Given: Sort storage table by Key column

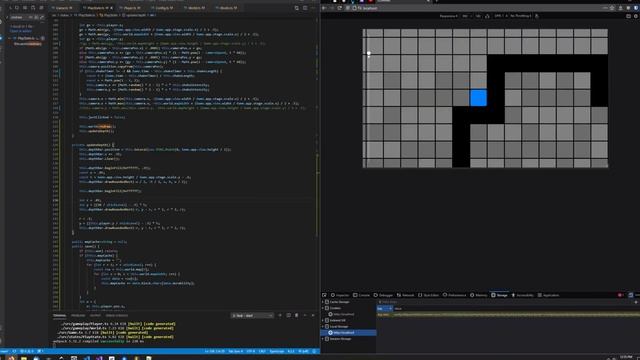Looking at the screenshot, I should pos(384,309).
